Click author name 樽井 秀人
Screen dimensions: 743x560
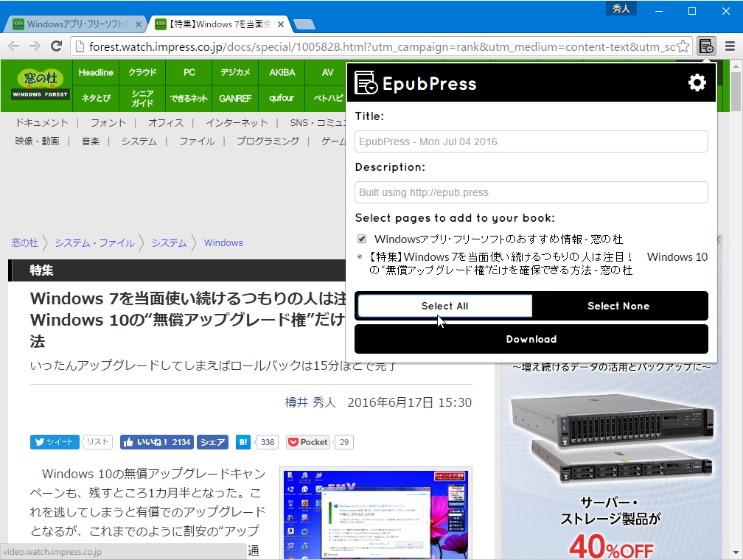(310, 402)
